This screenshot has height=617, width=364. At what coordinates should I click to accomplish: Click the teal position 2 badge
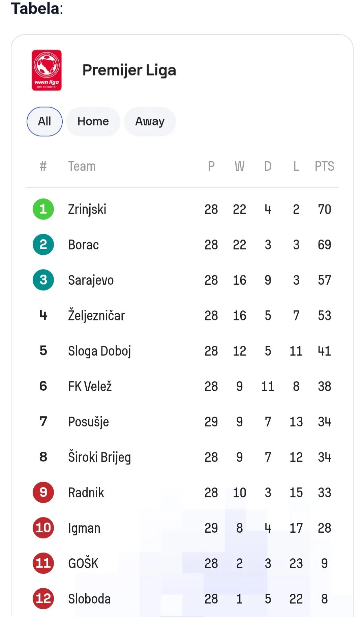(43, 245)
